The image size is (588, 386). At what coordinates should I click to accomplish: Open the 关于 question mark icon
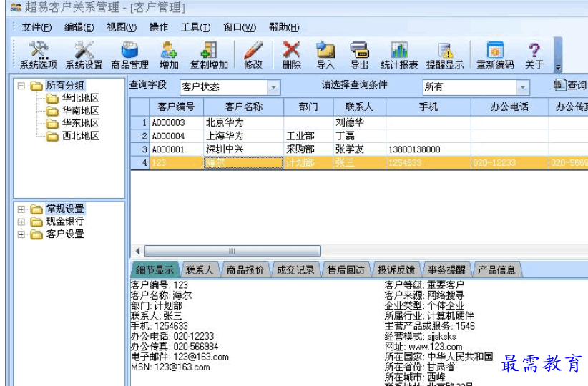534,55
